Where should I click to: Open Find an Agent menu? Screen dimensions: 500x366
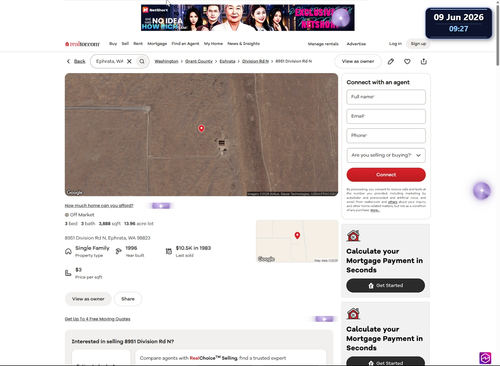coord(185,44)
